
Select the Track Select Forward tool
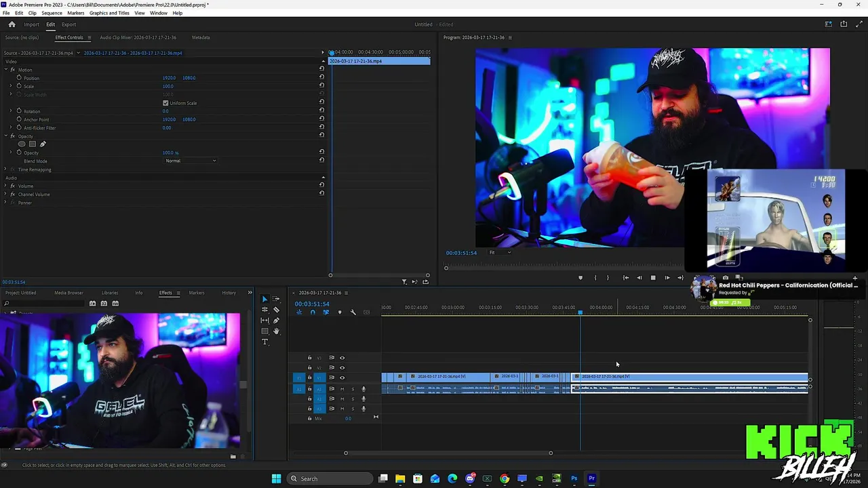[x=276, y=299]
